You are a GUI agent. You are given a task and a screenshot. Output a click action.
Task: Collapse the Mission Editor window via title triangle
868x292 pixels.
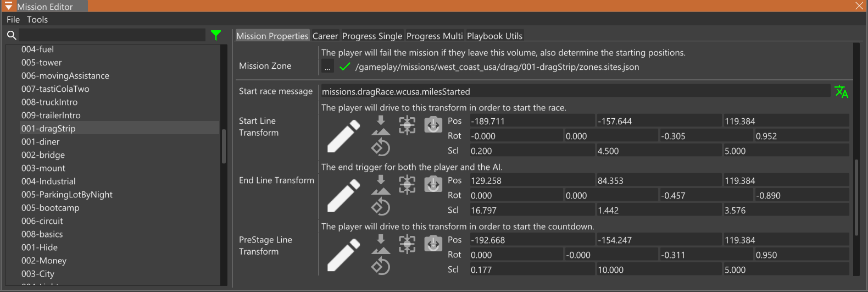point(8,6)
